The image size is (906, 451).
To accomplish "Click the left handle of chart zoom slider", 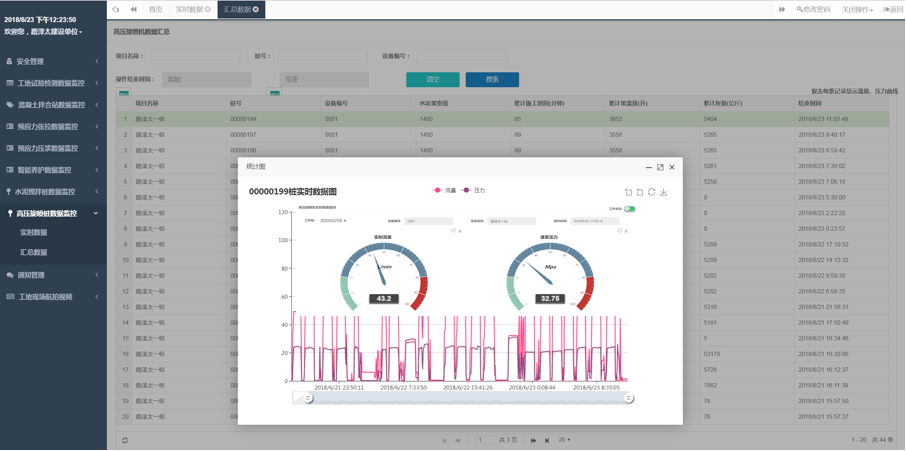I will pyautogui.click(x=308, y=398).
